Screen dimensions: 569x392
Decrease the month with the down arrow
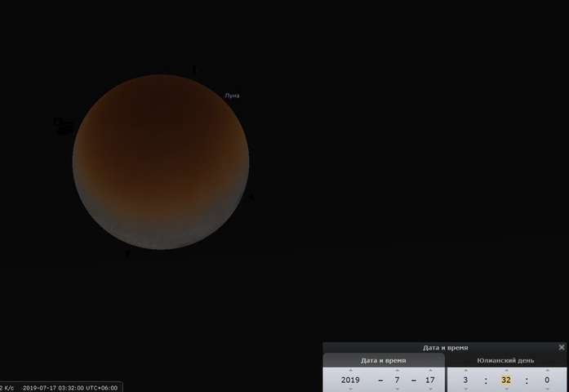click(x=398, y=390)
